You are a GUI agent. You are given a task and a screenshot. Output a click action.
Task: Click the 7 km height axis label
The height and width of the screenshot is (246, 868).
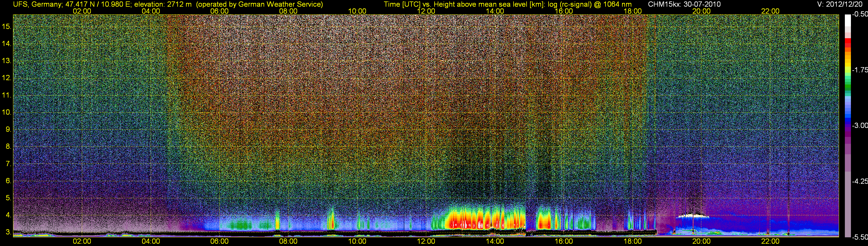(8, 164)
